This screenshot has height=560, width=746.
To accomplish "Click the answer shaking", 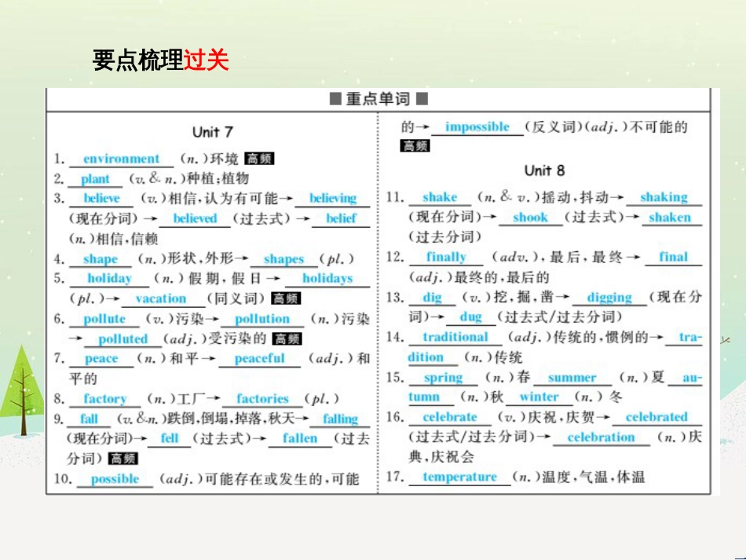I will 664,197.
